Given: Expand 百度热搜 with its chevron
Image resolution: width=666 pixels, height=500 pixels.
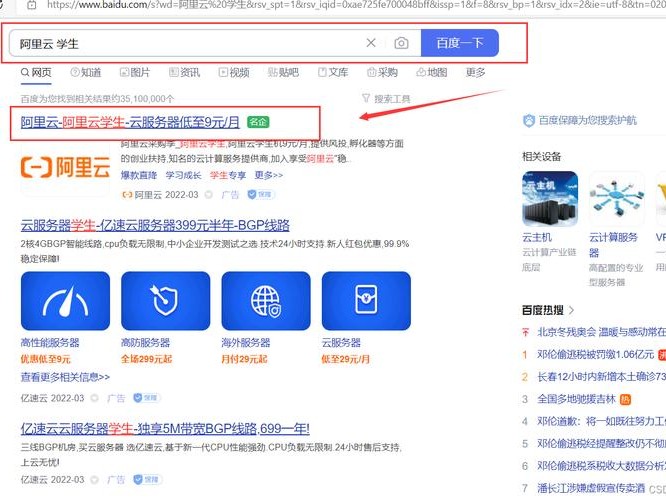Looking at the screenshot, I should click(571, 310).
